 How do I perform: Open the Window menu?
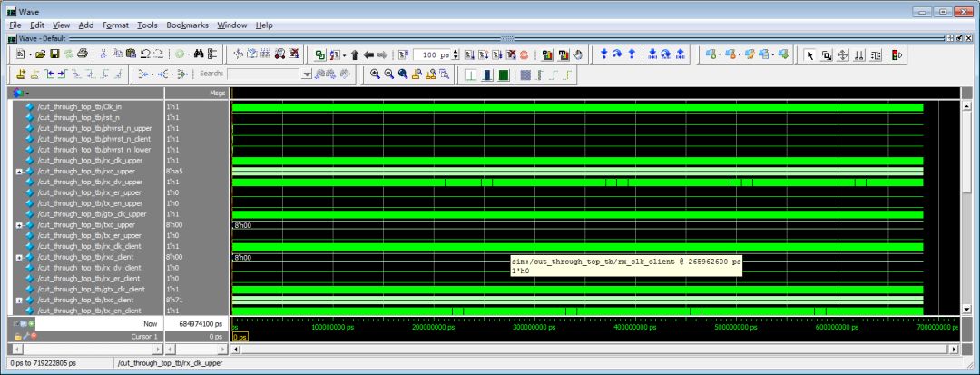pos(232,25)
